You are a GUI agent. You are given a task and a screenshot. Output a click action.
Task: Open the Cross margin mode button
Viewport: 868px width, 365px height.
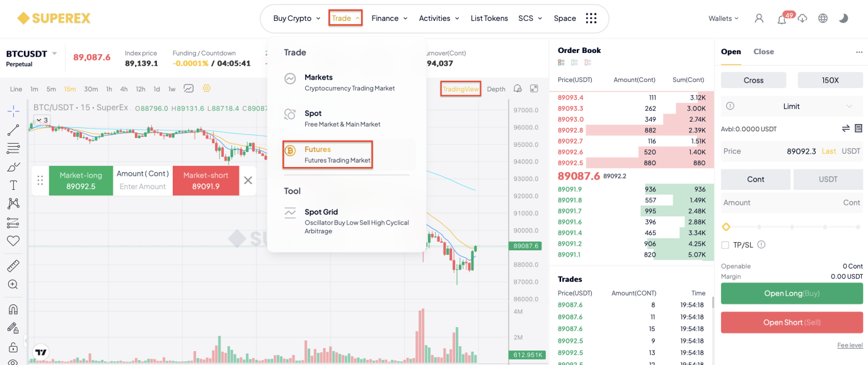click(x=753, y=80)
